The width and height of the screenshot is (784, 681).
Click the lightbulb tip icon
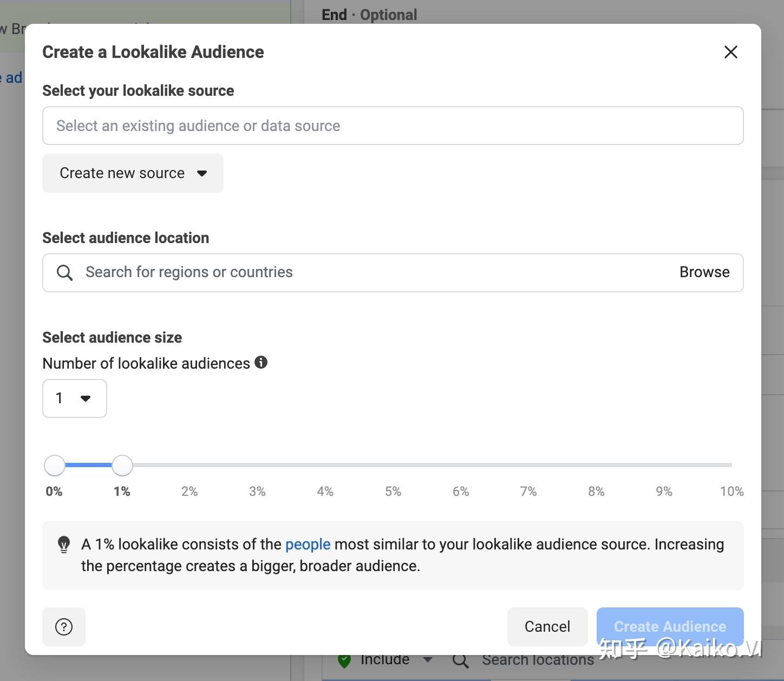pos(64,544)
